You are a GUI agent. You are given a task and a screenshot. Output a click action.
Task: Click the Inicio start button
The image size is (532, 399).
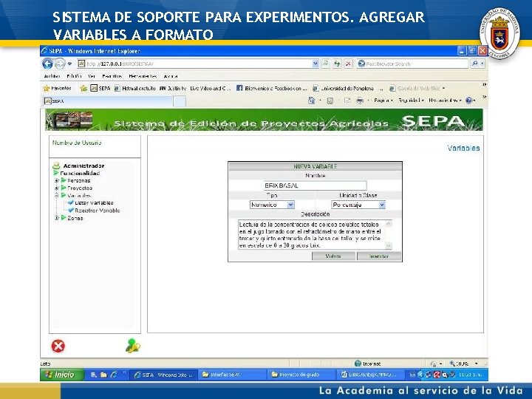coord(62,375)
